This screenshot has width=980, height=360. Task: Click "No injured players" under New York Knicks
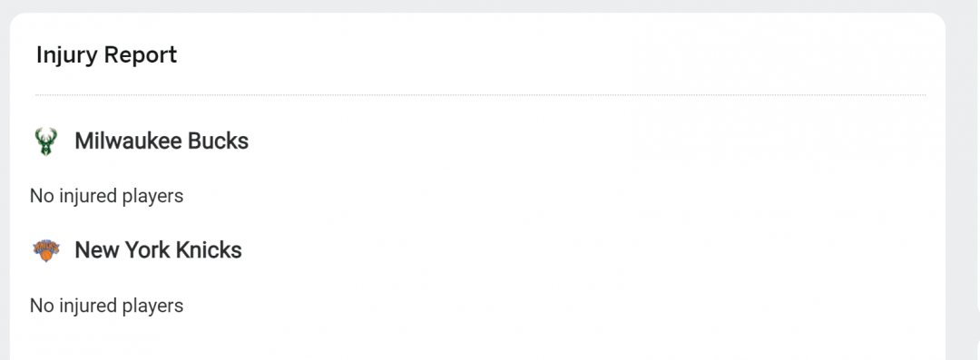click(107, 306)
